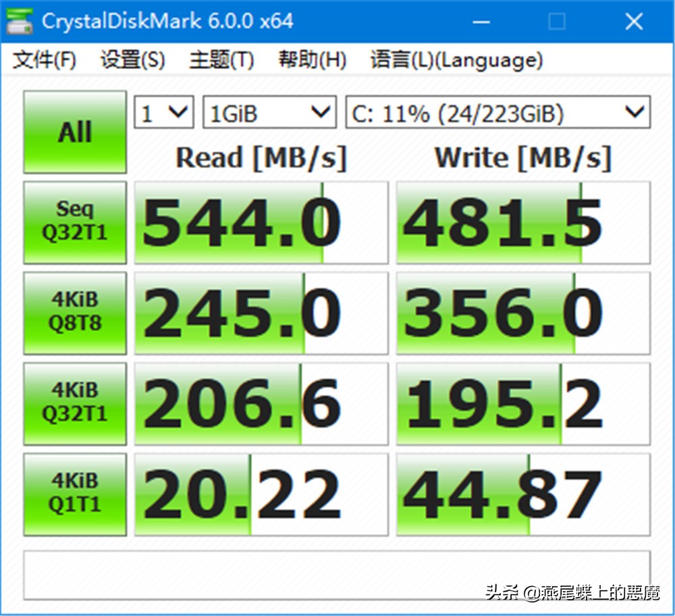Open the 帮助(H) menu
The width and height of the screenshot is (675, 616).
click(x=312, y=60)
